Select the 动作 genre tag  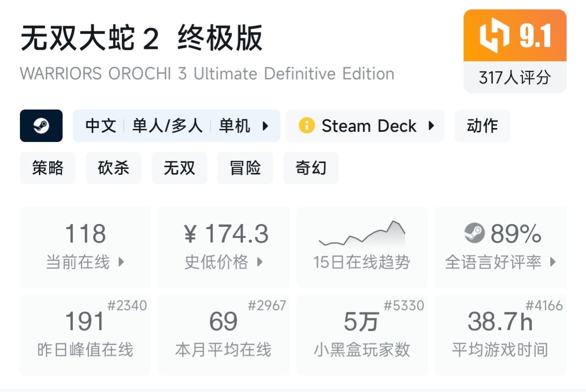click(483, 126)
